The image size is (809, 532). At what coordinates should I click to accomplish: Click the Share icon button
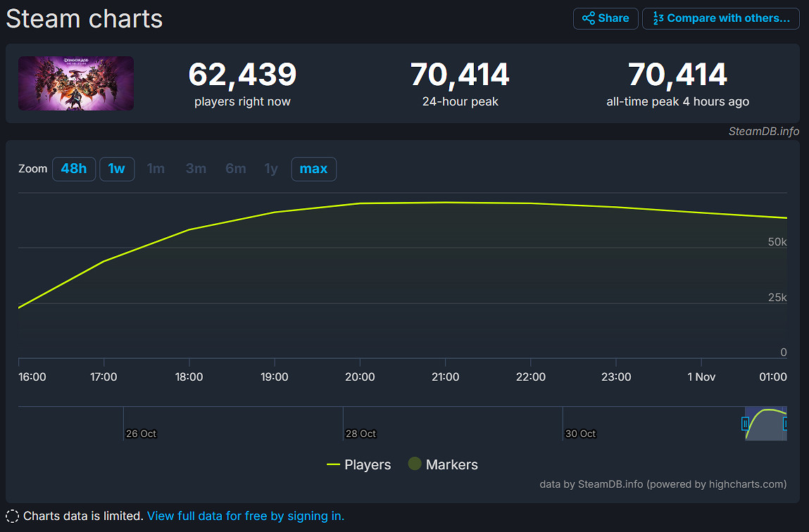pyautogui.click(x=606, y=18)
